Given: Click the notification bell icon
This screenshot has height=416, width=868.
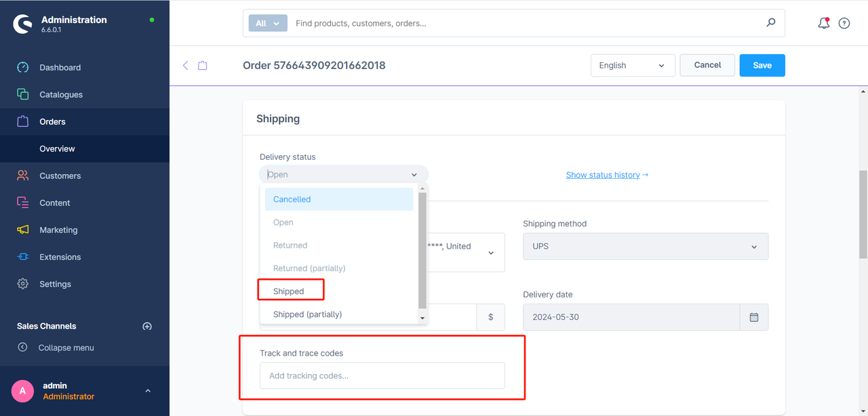Looking at the screenshot, I should tap(823, 23).
